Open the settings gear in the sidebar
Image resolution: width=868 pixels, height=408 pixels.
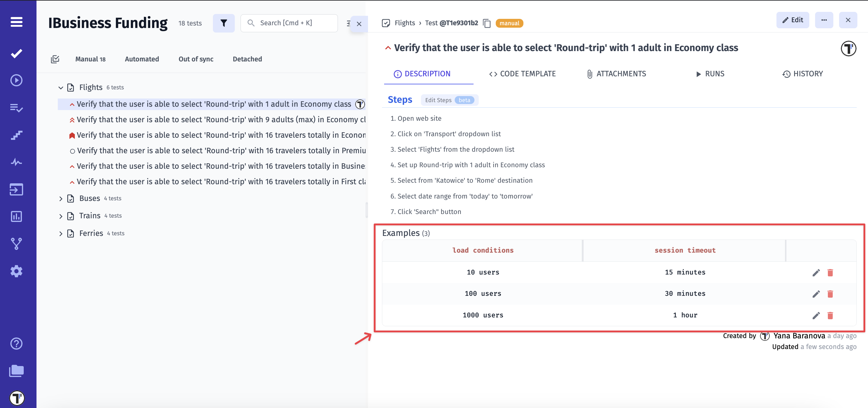[x=16, y=271]
